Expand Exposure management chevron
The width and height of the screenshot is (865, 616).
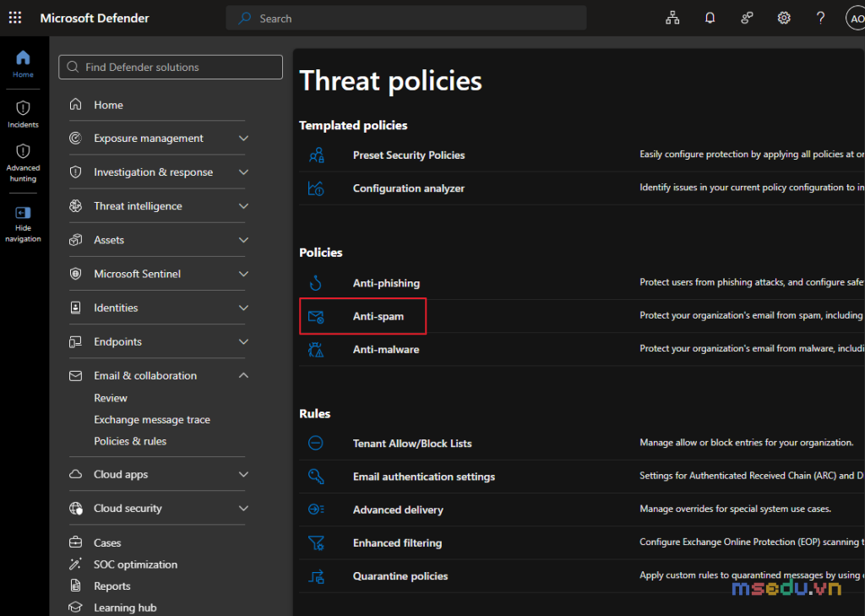pyautogui.click(x=243, y=138)
